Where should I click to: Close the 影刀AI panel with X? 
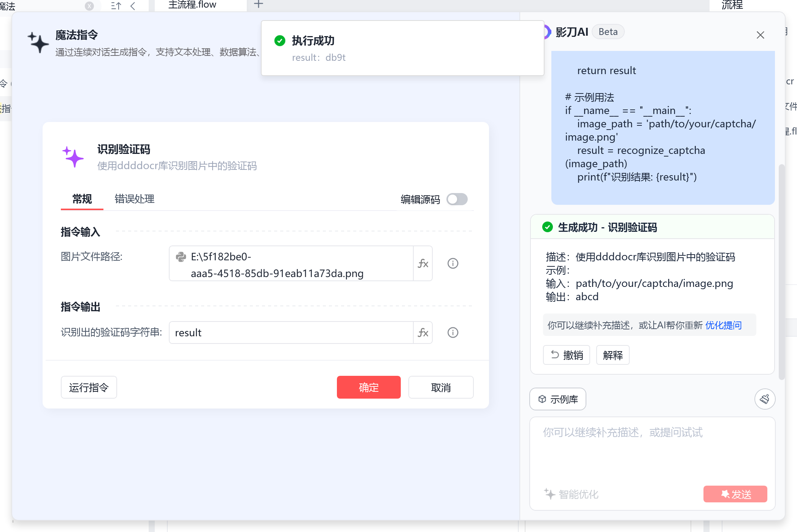[760, 35]
